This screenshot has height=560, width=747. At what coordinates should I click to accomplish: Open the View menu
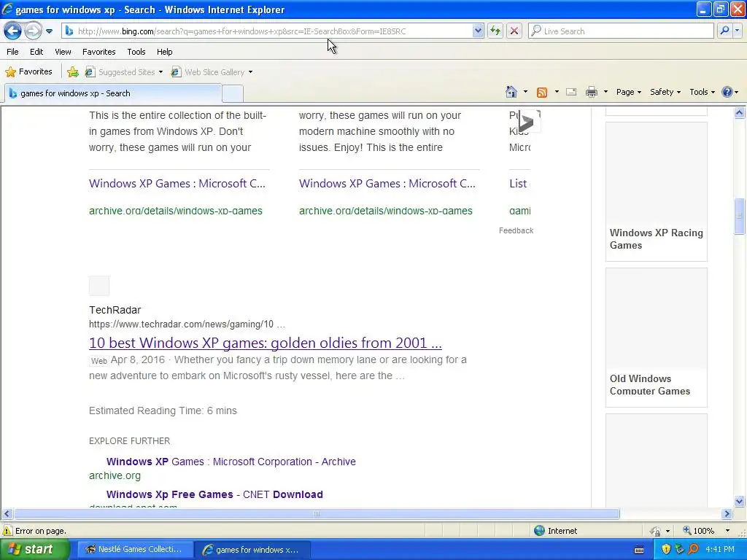click(x=63, y=52)
